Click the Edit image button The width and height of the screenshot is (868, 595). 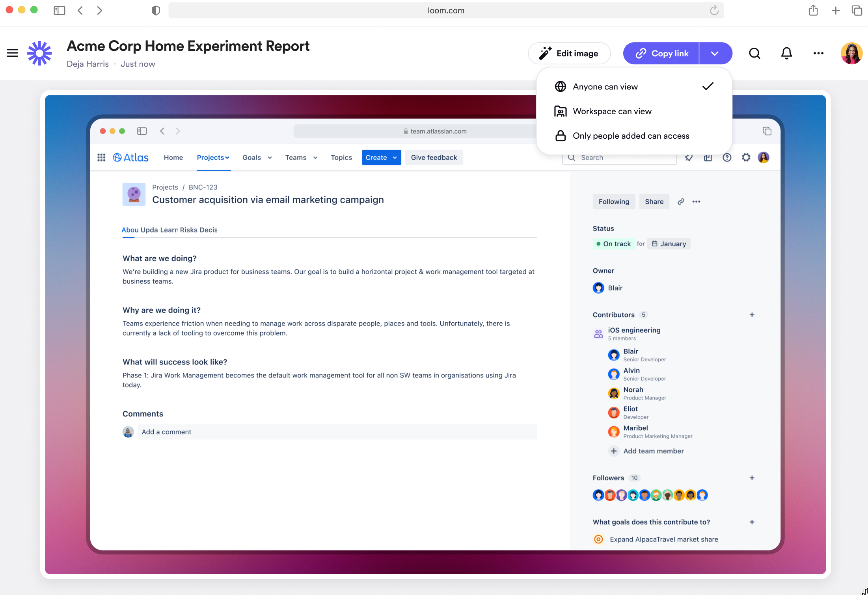coord(569,53)
